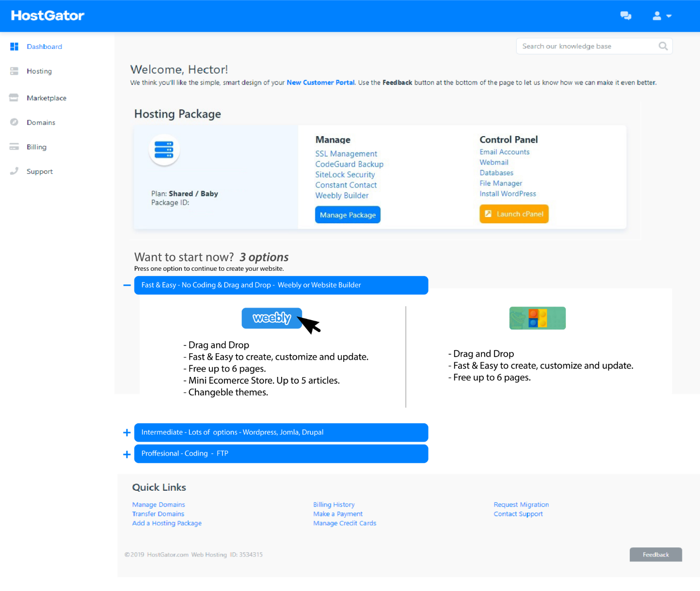This screenshot has width=700, height=591.
Task: Open SSL Management link
Action: 346,154
